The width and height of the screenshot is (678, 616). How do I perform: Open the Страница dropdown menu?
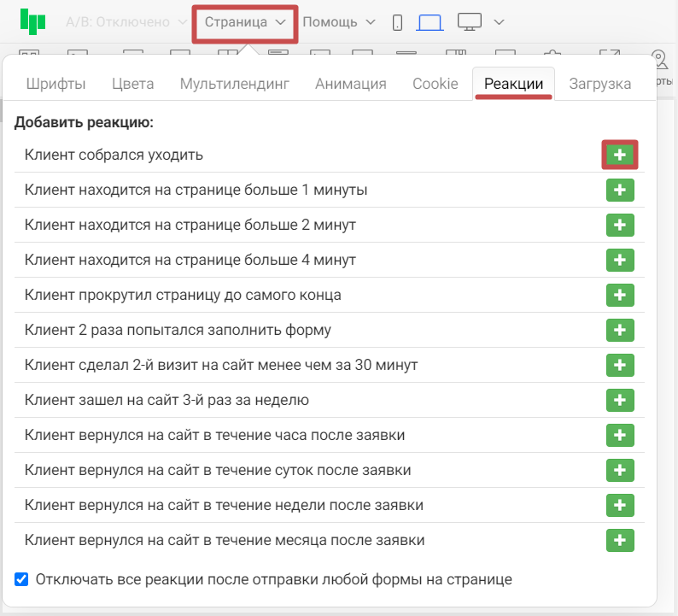pos(245,22)
